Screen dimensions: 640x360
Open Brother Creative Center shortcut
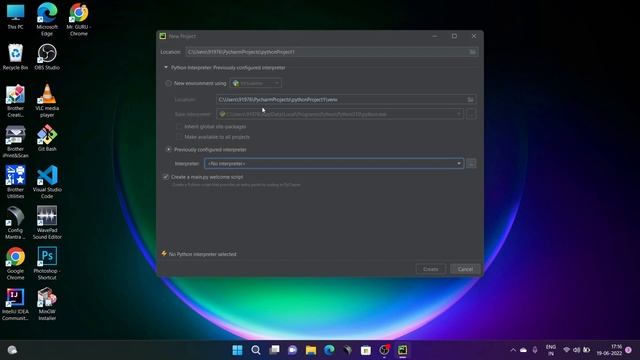click(x=16, y=101)
